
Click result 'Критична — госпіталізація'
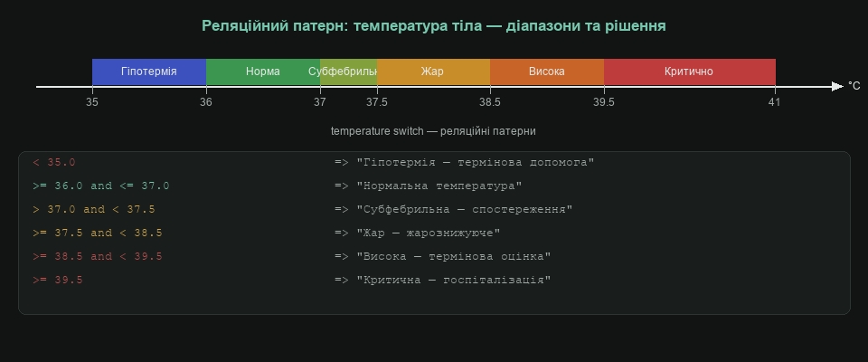454,280
